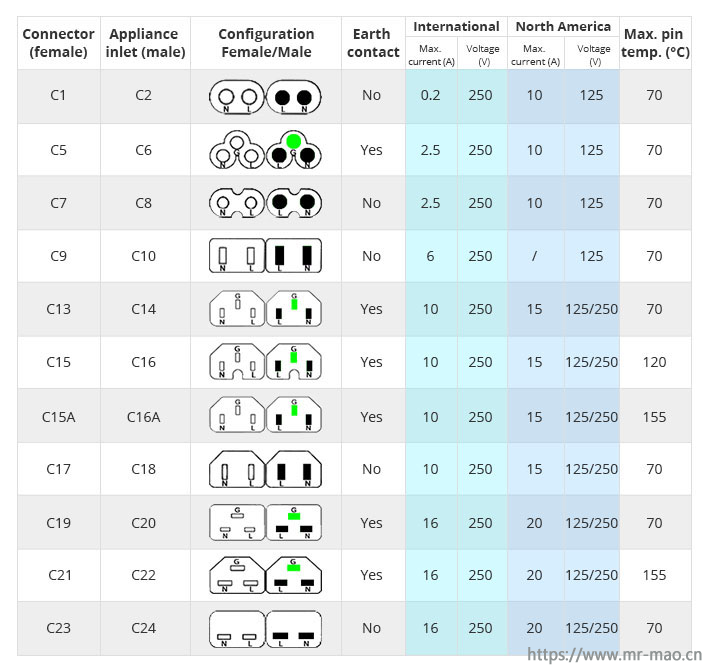Select the C15A connector name cell
The height and width of the screenshot is (670, 710).
point(58,416)
